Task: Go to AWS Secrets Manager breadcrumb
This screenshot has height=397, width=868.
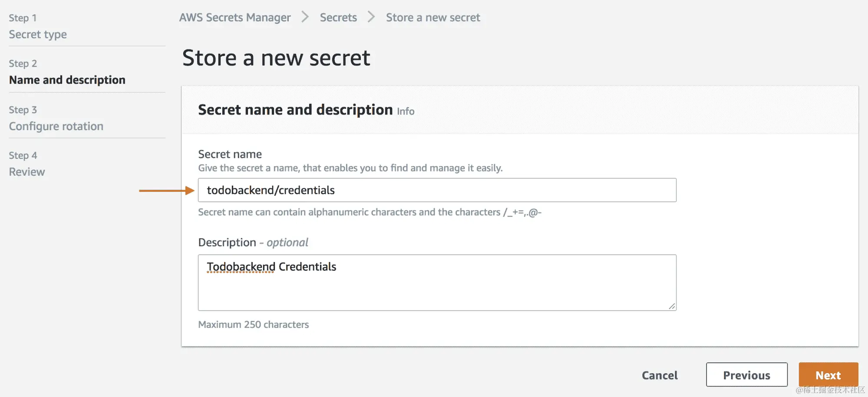Action: point(235,17)
